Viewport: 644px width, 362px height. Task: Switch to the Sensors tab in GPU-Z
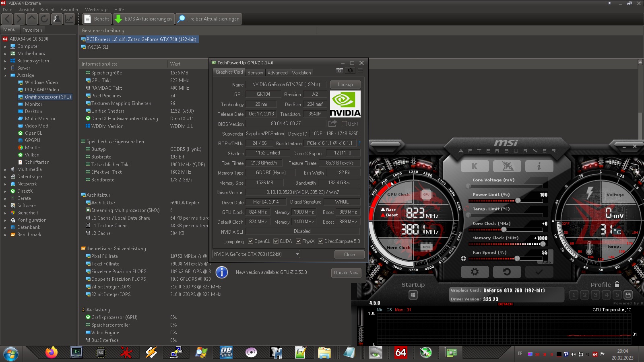pos(255,72)
